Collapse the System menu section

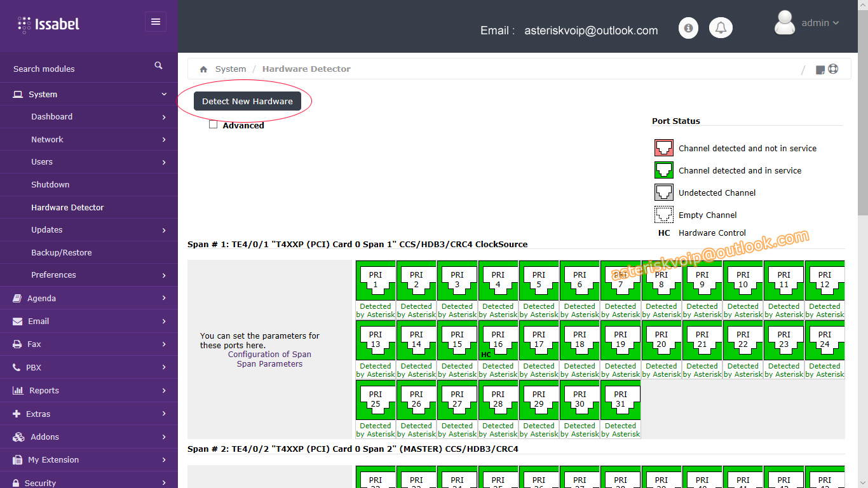[89, 94]
